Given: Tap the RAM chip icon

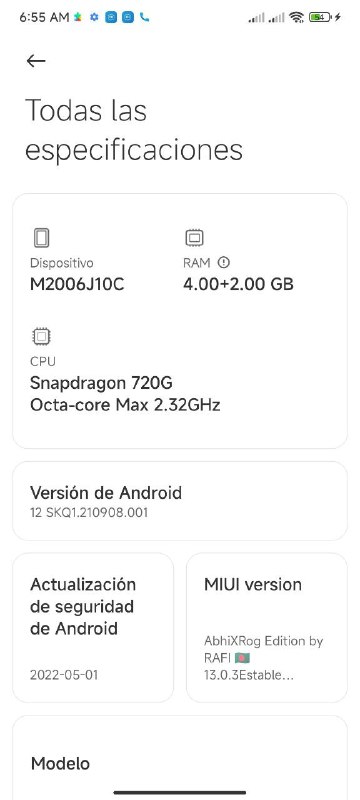Looking at the screenshot, I should pos(194,238).
